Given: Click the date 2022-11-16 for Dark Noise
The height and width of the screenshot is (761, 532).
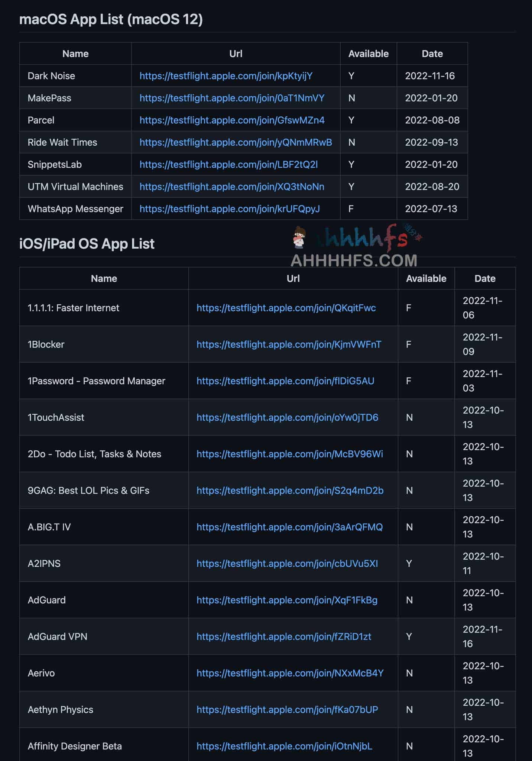Looking at the screenshot, I should pos(430,76).
